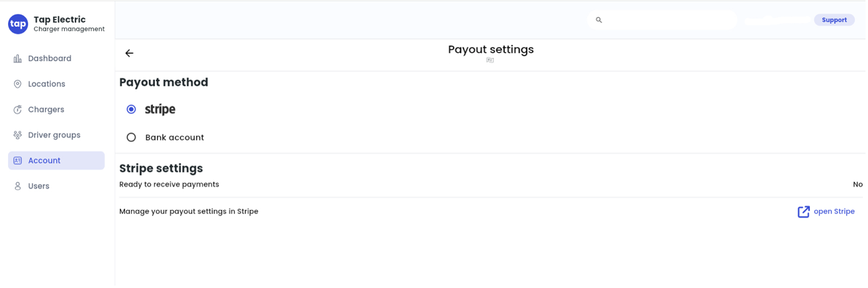Click the Support button
This screenshot has height=288, width=868.
click(834, 20)
